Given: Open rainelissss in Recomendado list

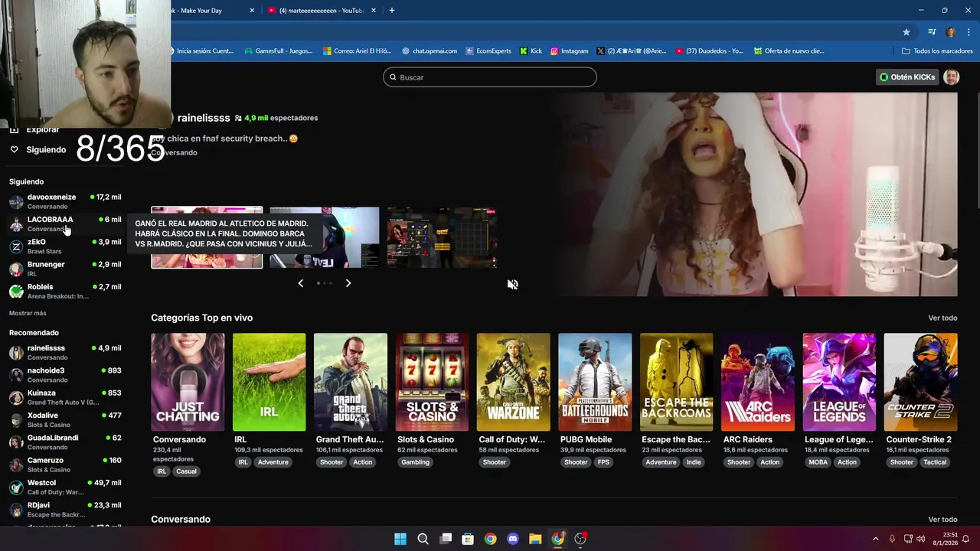Looking at the screenshot, I should tap(65, 352).
